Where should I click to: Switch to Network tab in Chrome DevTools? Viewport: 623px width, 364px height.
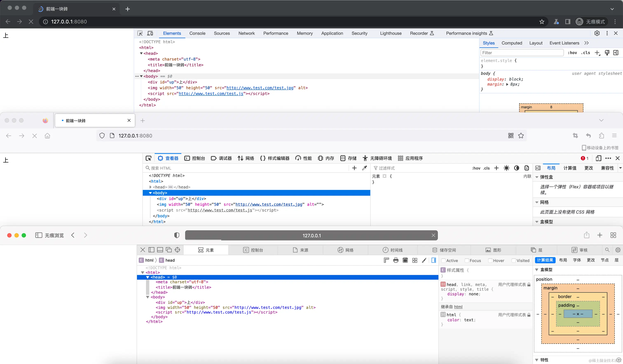click(246, 33)
